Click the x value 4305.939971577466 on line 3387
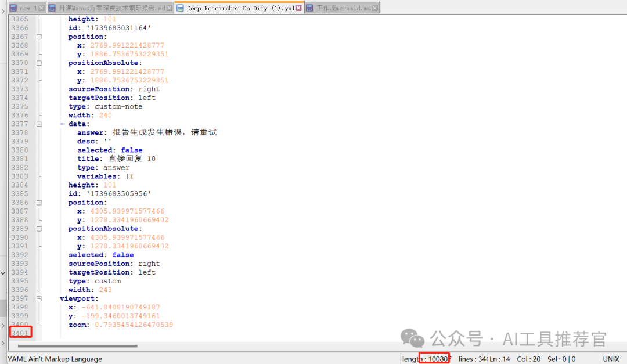 click(x=127, y=211)
